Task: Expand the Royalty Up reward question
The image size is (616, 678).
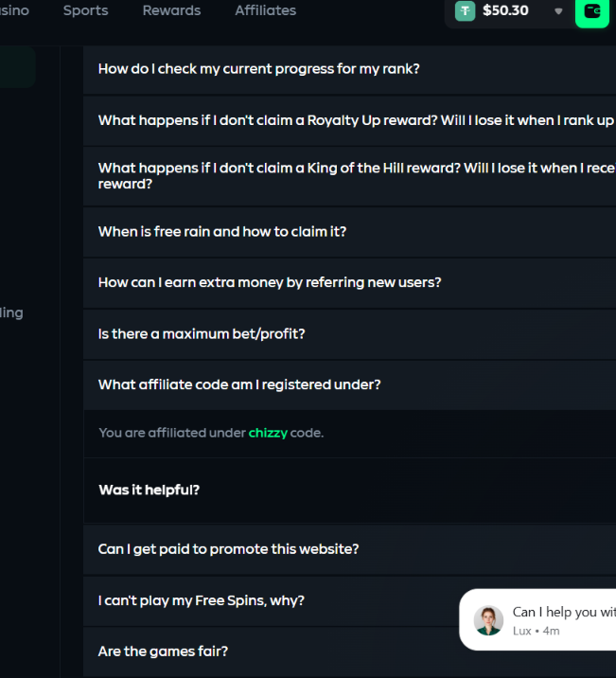Action: (x=349, y=120)
